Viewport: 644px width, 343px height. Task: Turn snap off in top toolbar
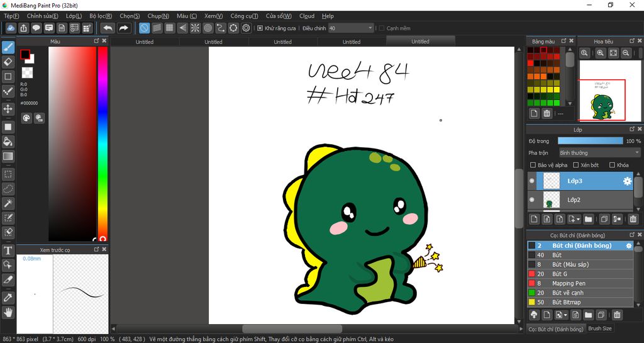point(144,28)
